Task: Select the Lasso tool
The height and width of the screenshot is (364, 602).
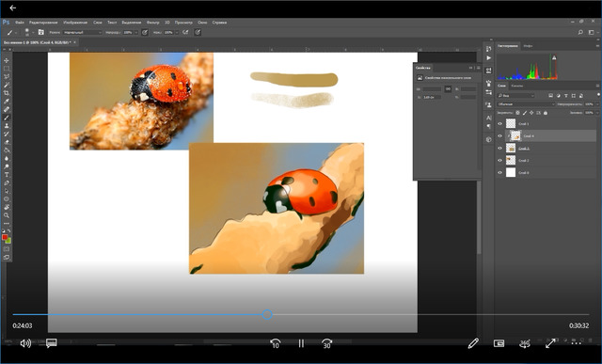Action: (x=7, y=76)
